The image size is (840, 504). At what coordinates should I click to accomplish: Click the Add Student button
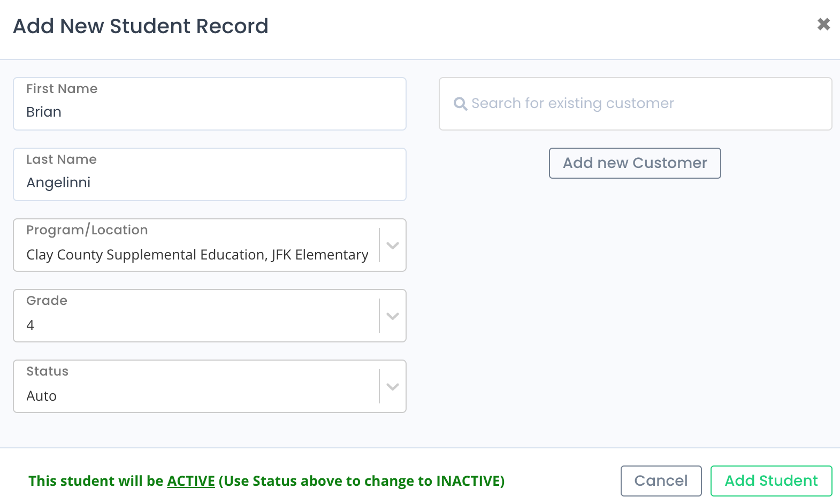[x=772, y=481]
